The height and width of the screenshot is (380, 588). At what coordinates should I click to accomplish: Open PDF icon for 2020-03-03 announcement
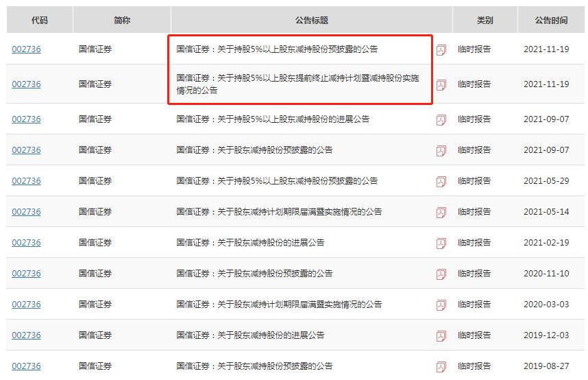click(x=441, y=305)
